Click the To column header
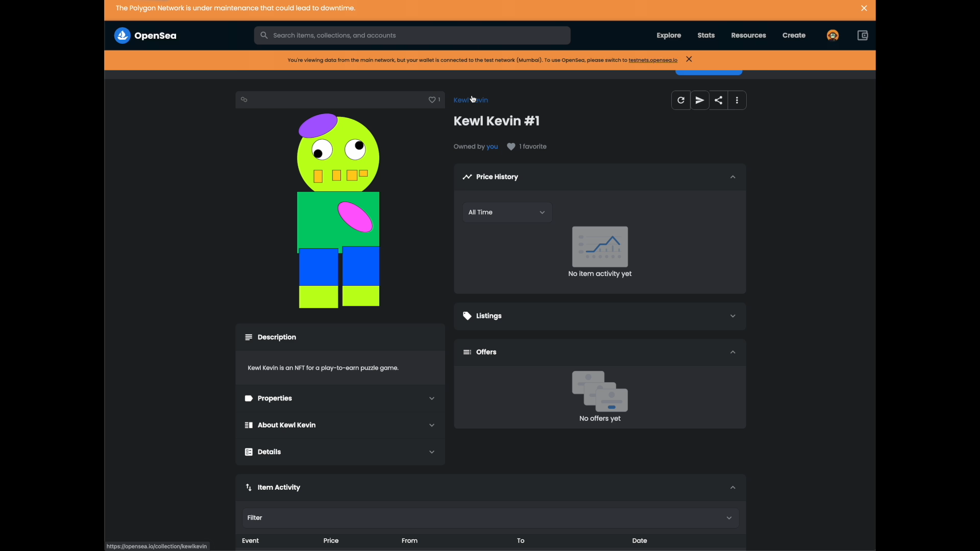Screen dimensions: 980x551 (x=521, y=541)
